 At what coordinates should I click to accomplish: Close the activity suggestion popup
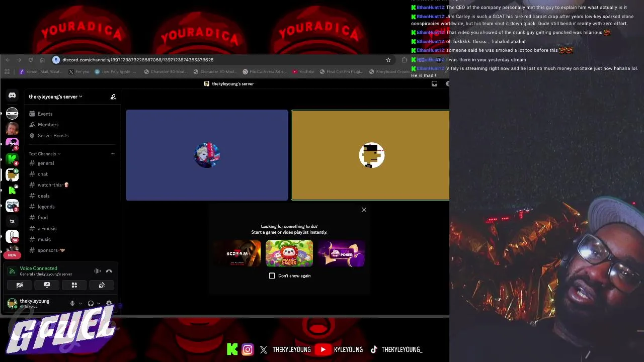[364, 210]
